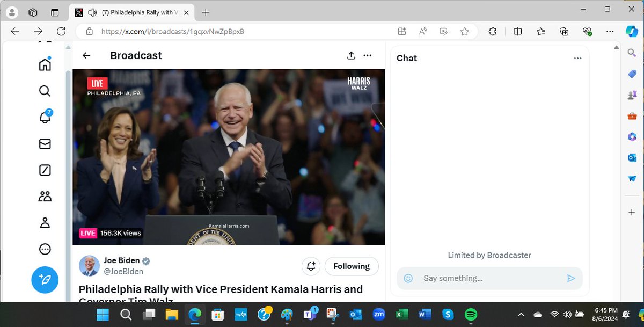
Task: Open the Favorites list icon
Action: pos(541,32)
